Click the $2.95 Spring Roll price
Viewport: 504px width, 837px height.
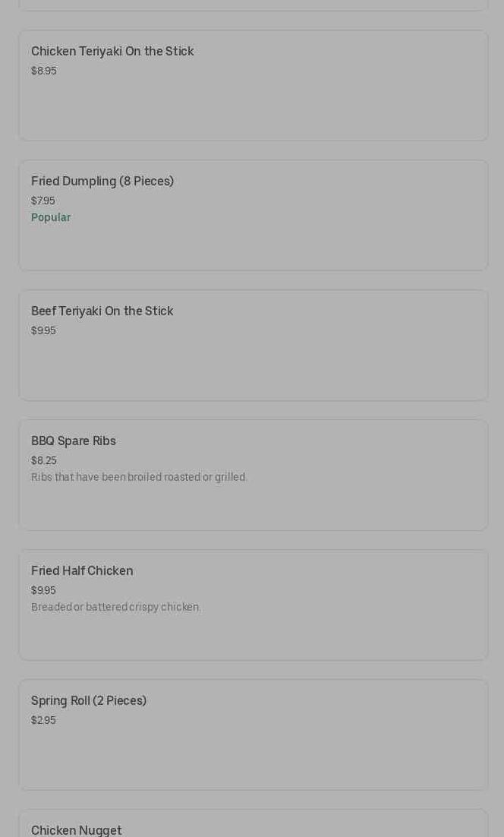click(43, 720)
